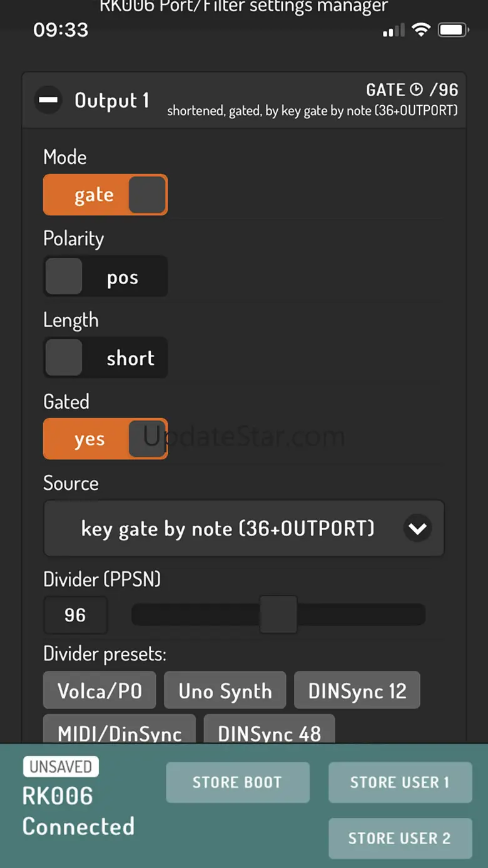Select the Uno Synth divider preset

(225, 691)
